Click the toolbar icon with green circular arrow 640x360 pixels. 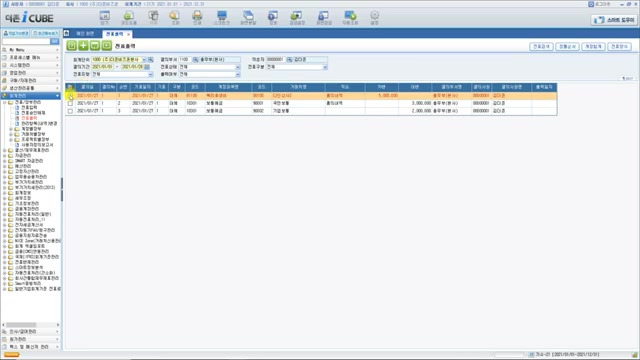pos(129,17)
